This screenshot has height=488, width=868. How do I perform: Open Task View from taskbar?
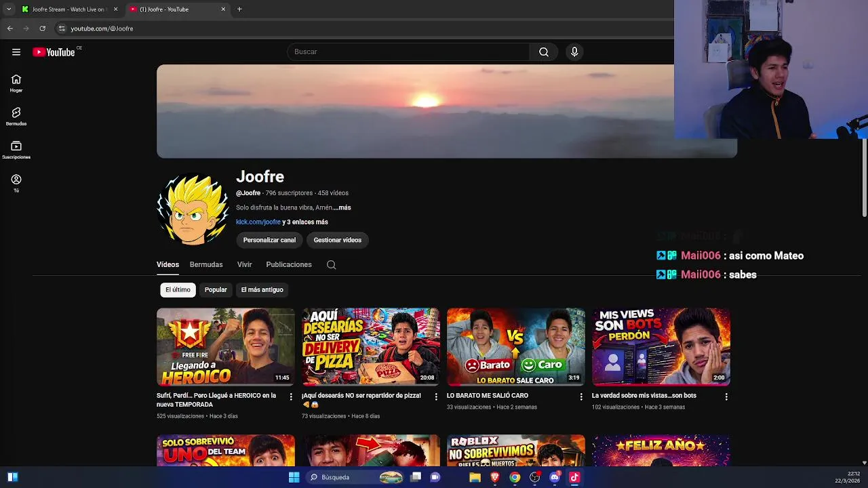[x=416, y=477]
